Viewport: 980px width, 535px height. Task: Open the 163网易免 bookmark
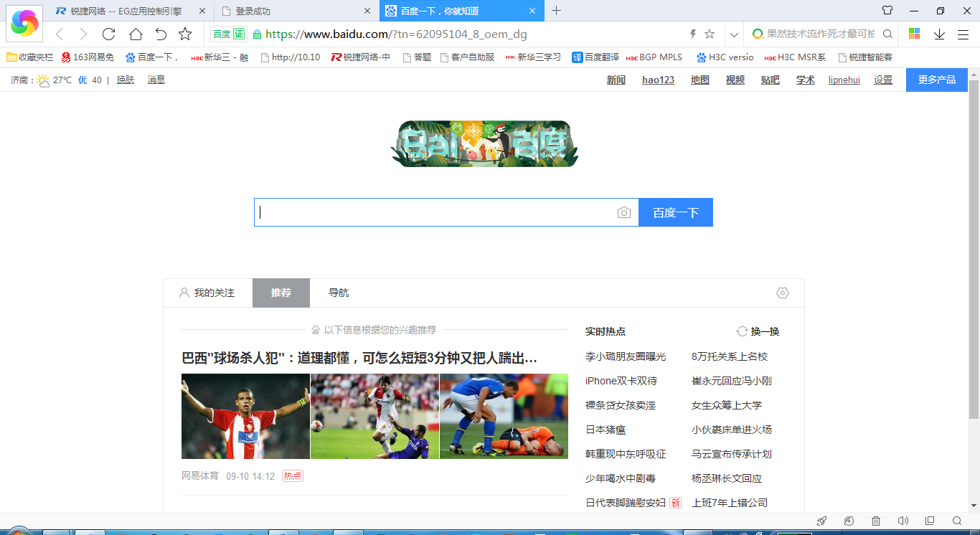(88, 57)
